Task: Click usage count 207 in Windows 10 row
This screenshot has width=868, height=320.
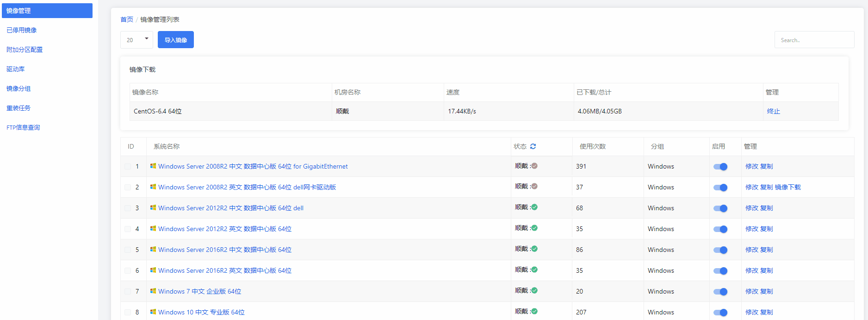Action: coord(581,312)
